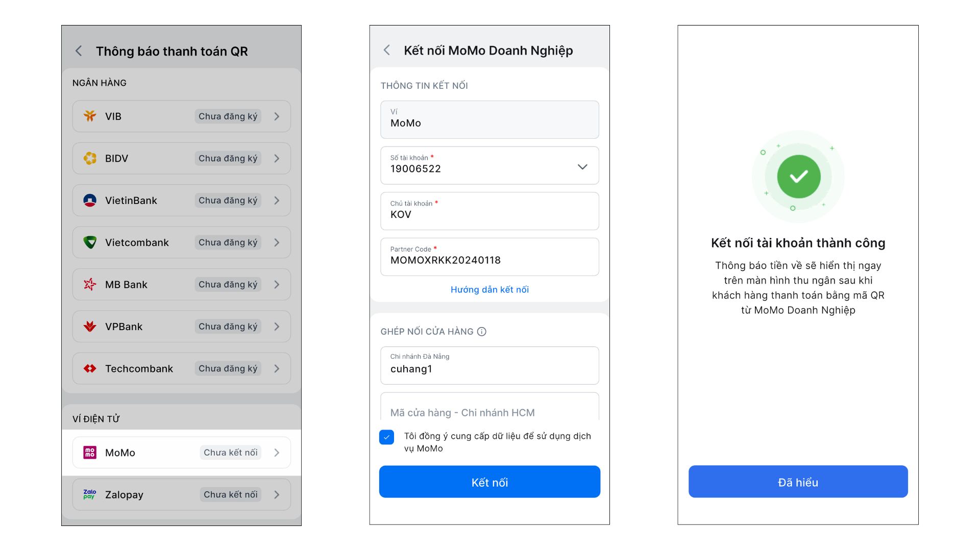
Task: Click the VIB bank logo
Action: (x=90, y=116)
